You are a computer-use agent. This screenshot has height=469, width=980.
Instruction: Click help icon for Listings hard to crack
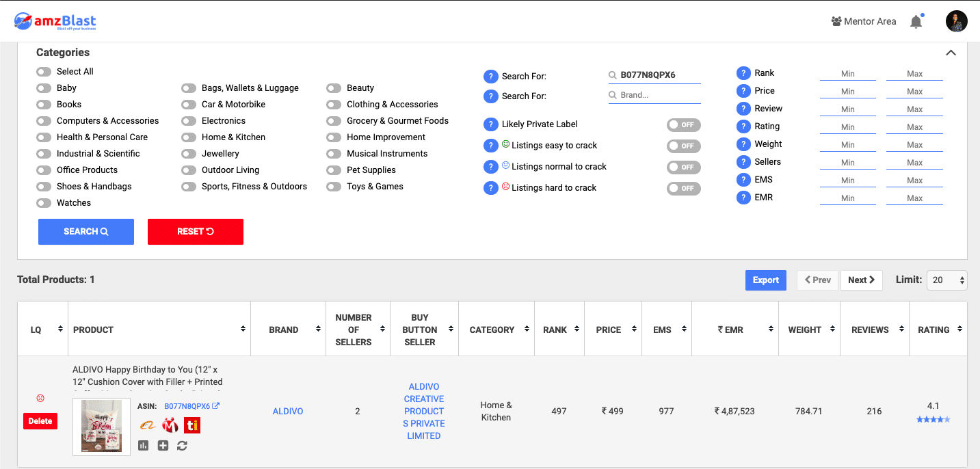[490, 188]
